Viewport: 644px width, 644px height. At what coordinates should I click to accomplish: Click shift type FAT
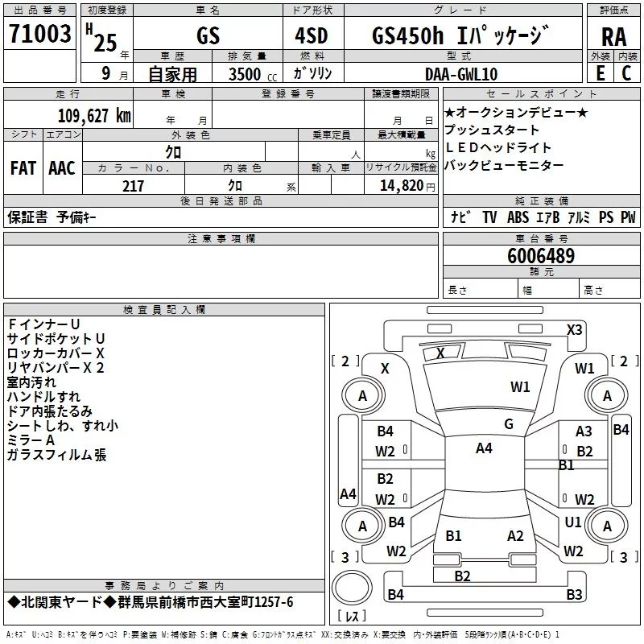coord(23,168)
